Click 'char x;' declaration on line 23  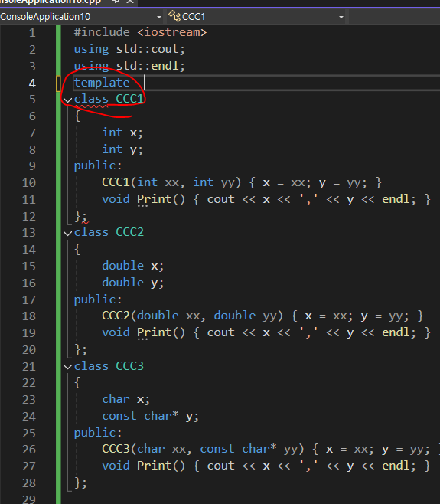tap(126, 399)
